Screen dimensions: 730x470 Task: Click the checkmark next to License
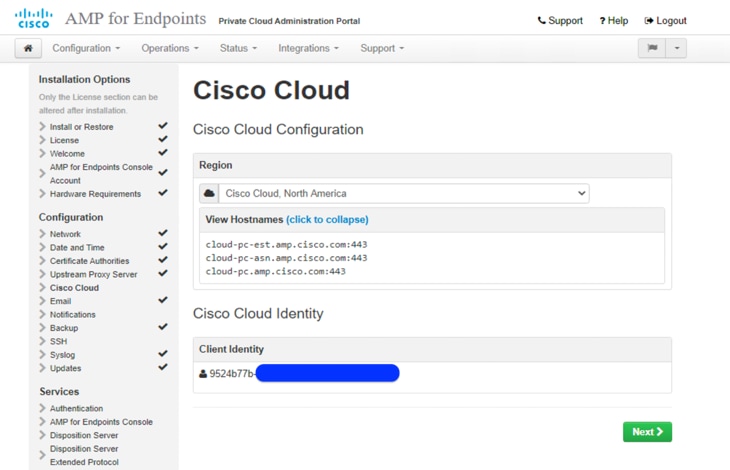pyautogui.click(x=162, y=139)
